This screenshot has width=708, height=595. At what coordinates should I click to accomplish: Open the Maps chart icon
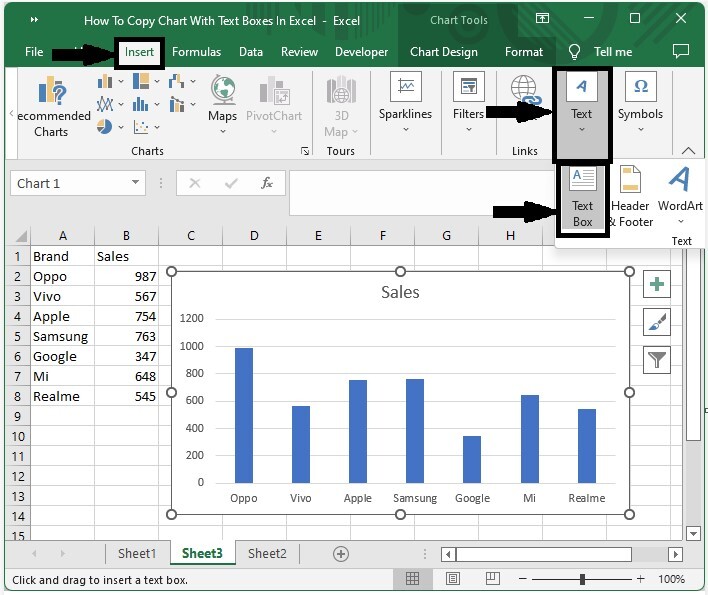(223, 98)
